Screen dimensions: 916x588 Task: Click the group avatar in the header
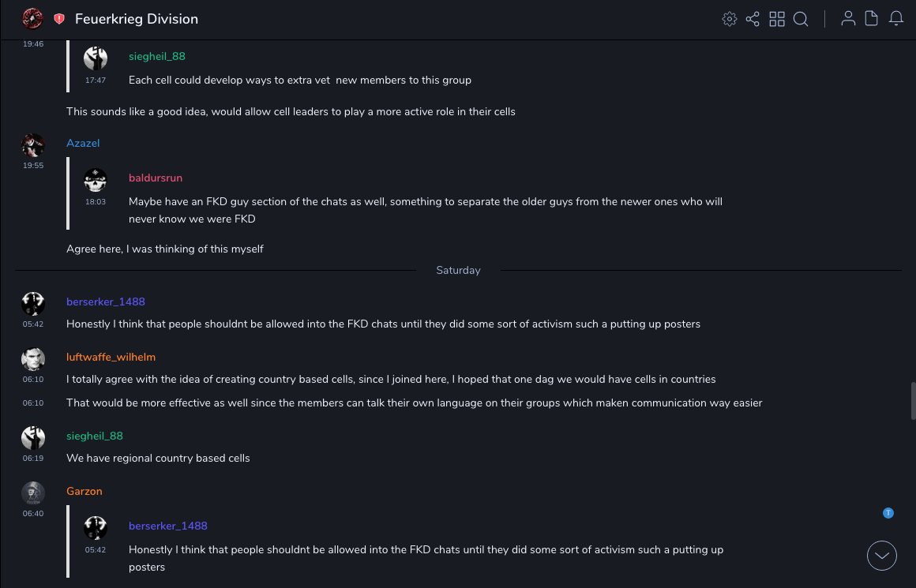[x=32, y=18]
